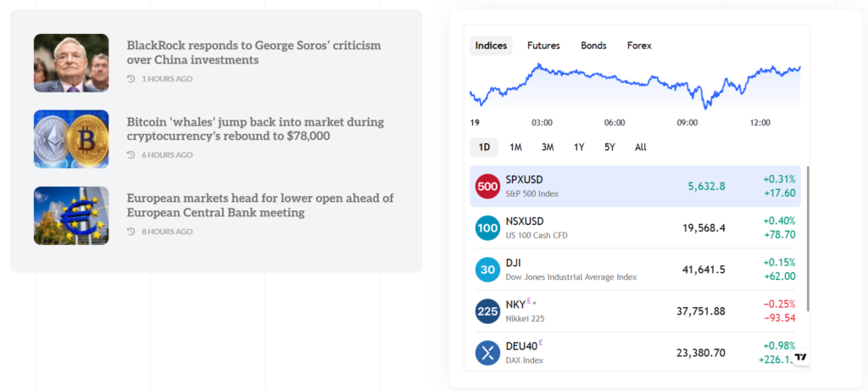The image size is (868, 391).
Task: Click the clock icon under BlackRock headline
Action: (131, 79)
